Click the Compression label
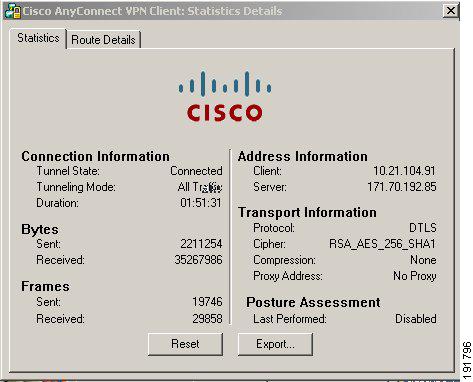Screen dimensions: 473x382 [284, 260]
